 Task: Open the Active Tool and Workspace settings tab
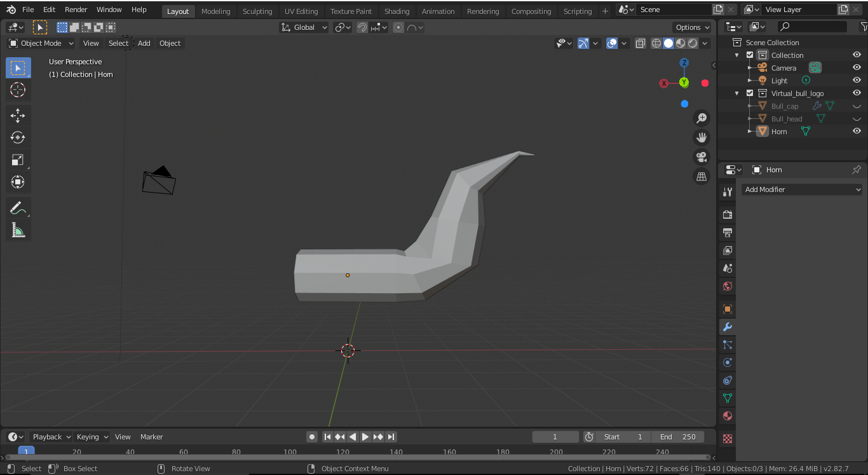(728, 192)
